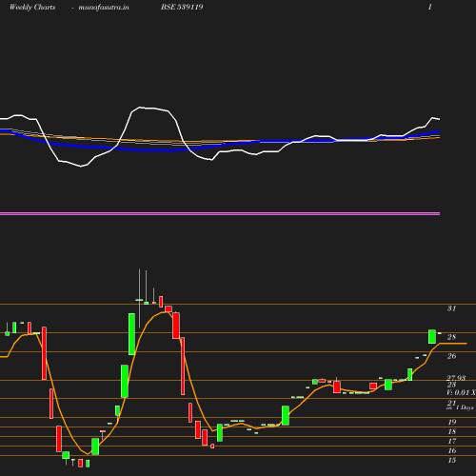Image resolution: width=476 pixels, height=476 pixels.
Task: Click the price axis label 23
Action: [x=451, y=385]
